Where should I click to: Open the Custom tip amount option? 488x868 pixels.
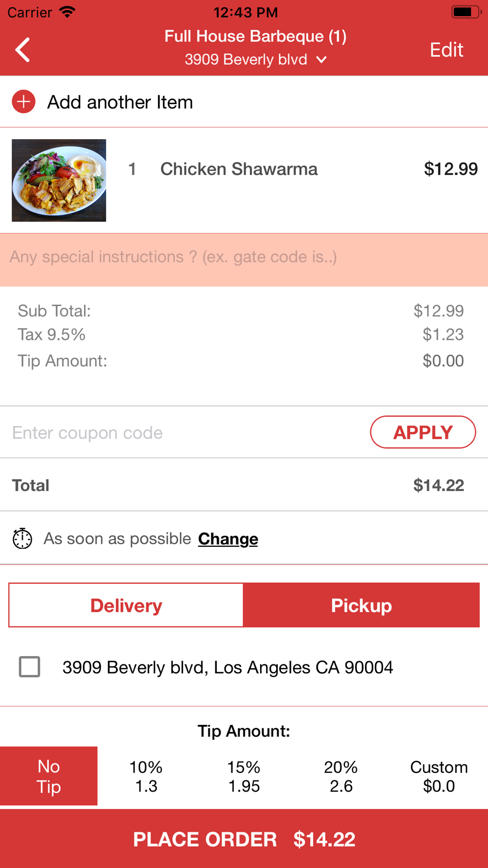(439, 776)
